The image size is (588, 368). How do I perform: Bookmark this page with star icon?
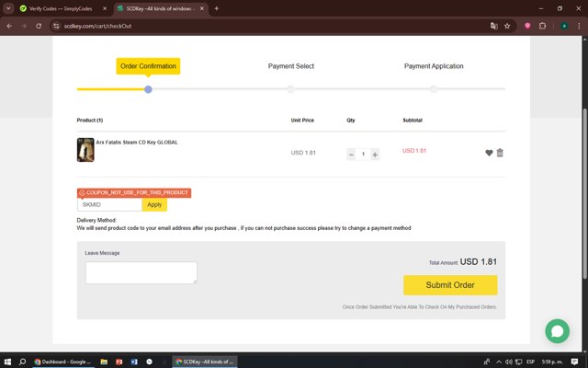507,26
